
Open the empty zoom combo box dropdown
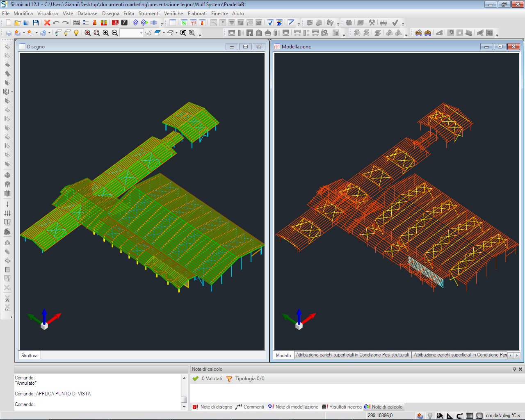pos(141,33)
